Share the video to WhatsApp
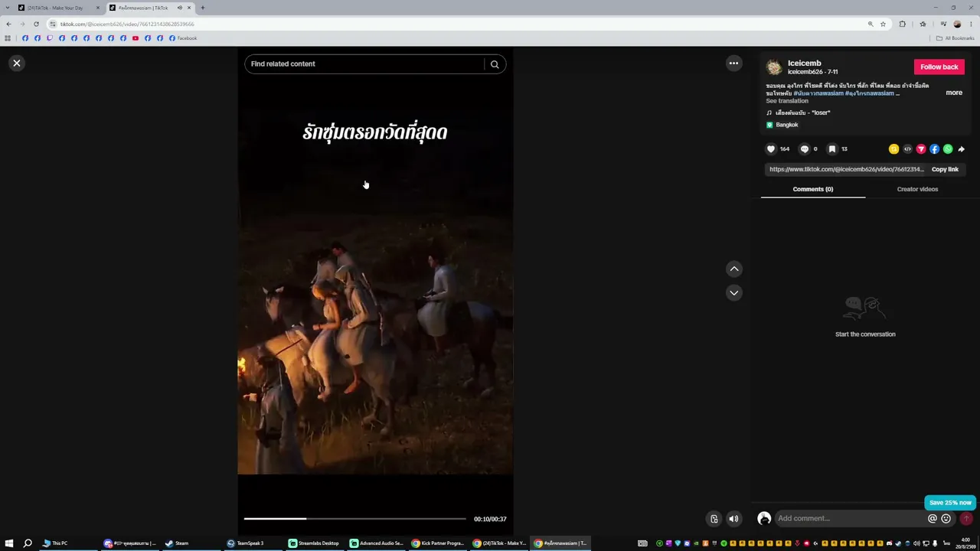 pyautogui.click(x=948, y=149)
